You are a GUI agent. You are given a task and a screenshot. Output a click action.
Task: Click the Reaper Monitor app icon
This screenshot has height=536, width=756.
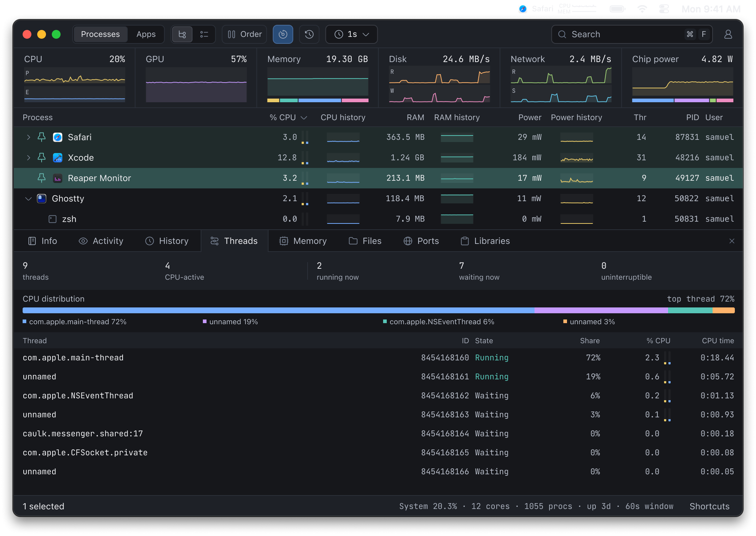(x=58, y=178)
